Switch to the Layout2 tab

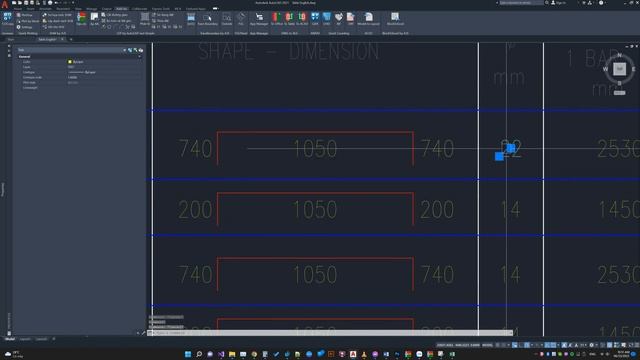(x=41, y=339)
